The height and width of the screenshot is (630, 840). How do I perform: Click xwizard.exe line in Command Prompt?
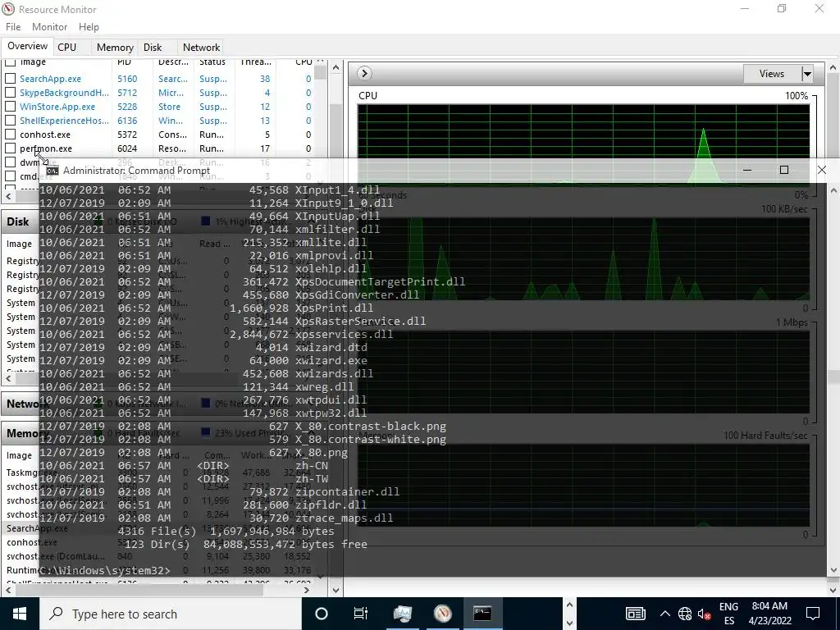203,361
